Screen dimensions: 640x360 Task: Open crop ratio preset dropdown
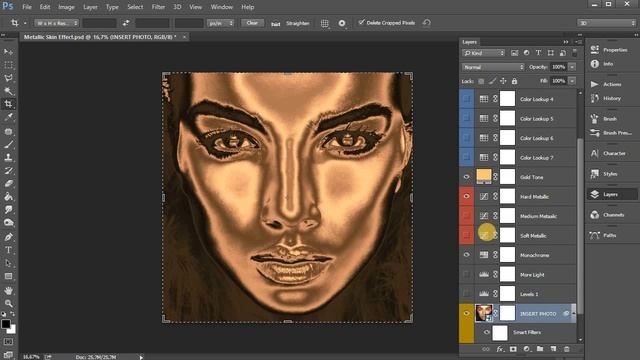[x=56, y=23]
